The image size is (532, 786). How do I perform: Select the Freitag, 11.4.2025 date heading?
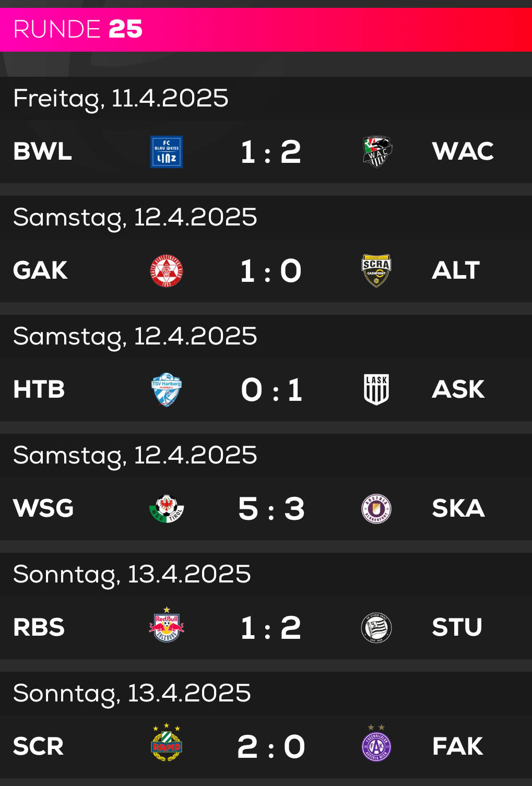121,99
